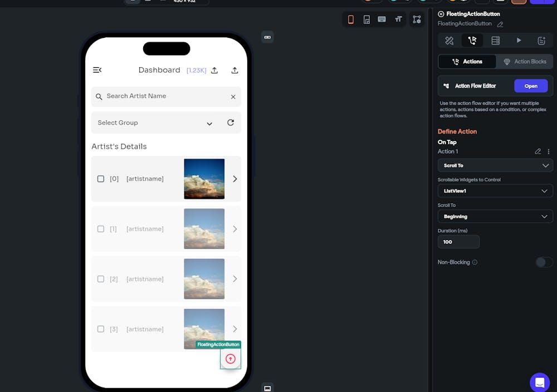Image resolution: width=557 pixels, height=392 pixels.
Task: Open the Documentation panel tab icon
Action: click(x=541, y=41)
